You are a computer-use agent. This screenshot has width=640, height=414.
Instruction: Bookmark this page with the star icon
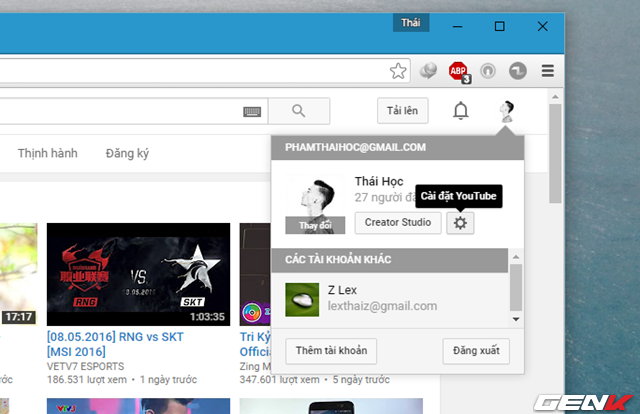pos(398,71)
